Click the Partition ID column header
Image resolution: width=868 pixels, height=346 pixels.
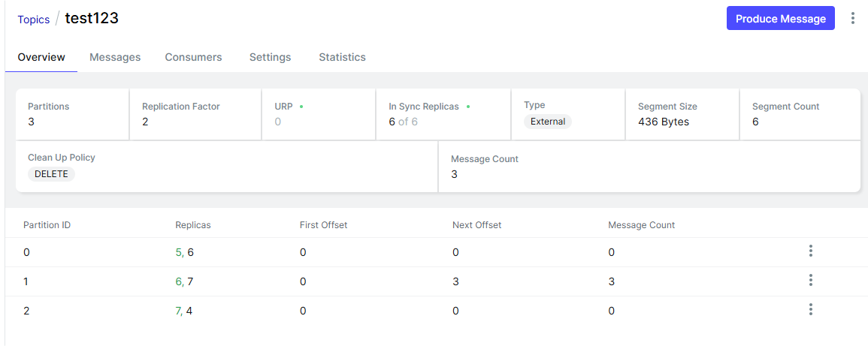pos(47,225)
